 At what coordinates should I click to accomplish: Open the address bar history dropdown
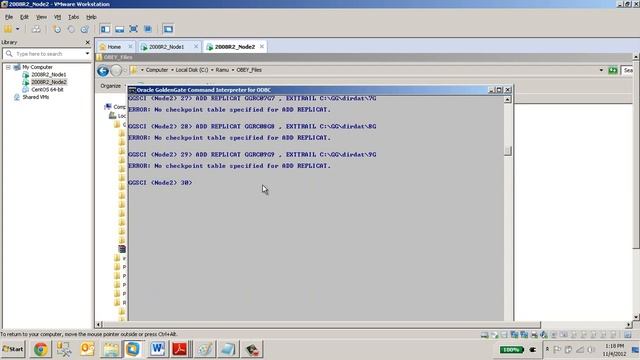click(601, 70)
